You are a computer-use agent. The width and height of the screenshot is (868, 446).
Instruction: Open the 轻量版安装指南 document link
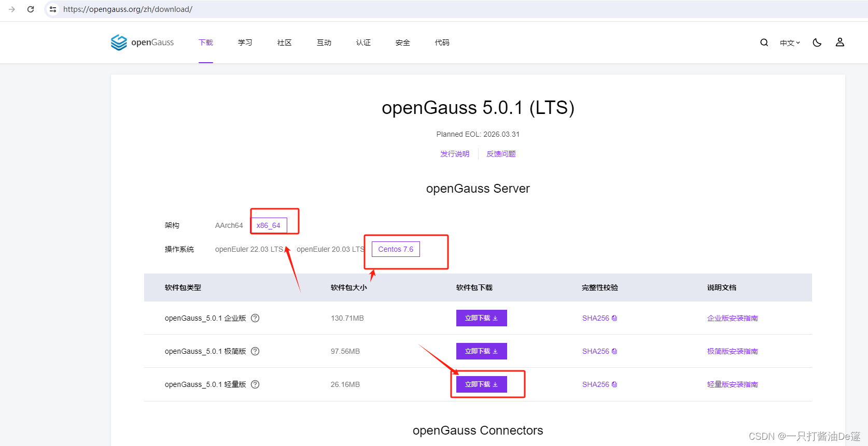pos(732,384)
